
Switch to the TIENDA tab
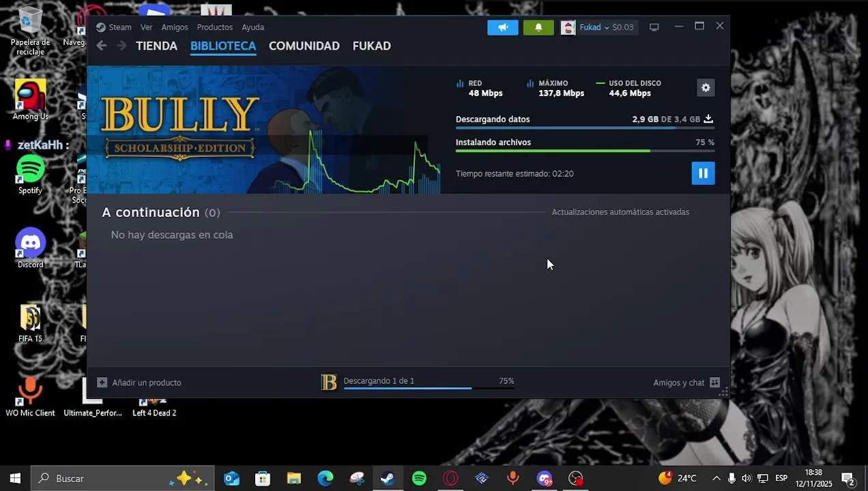pos(156,46)
